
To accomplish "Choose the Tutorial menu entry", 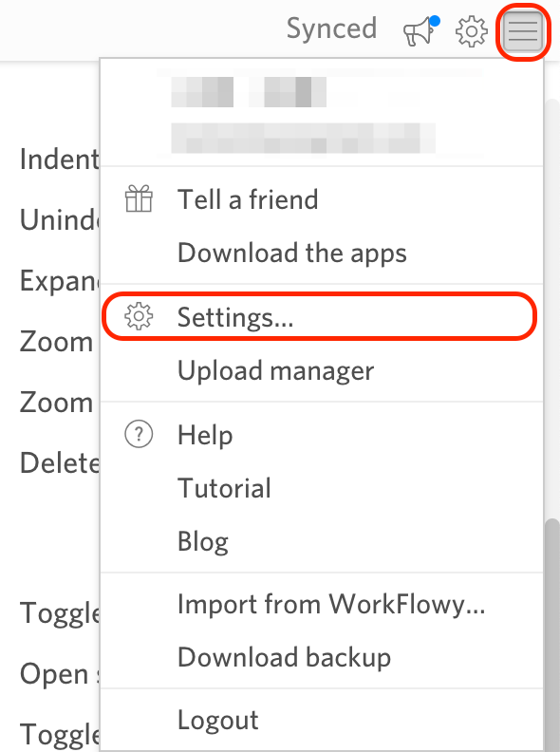I will pos(224,488).
